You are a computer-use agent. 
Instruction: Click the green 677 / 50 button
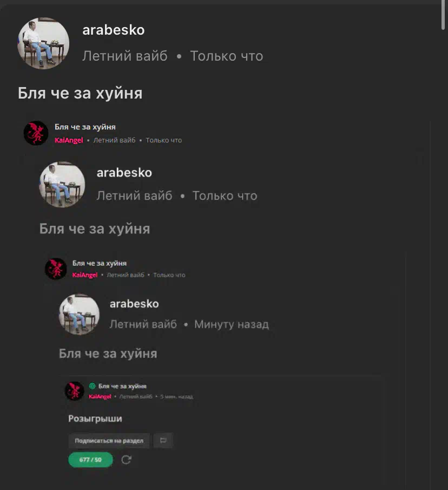[x=90, y=460]
